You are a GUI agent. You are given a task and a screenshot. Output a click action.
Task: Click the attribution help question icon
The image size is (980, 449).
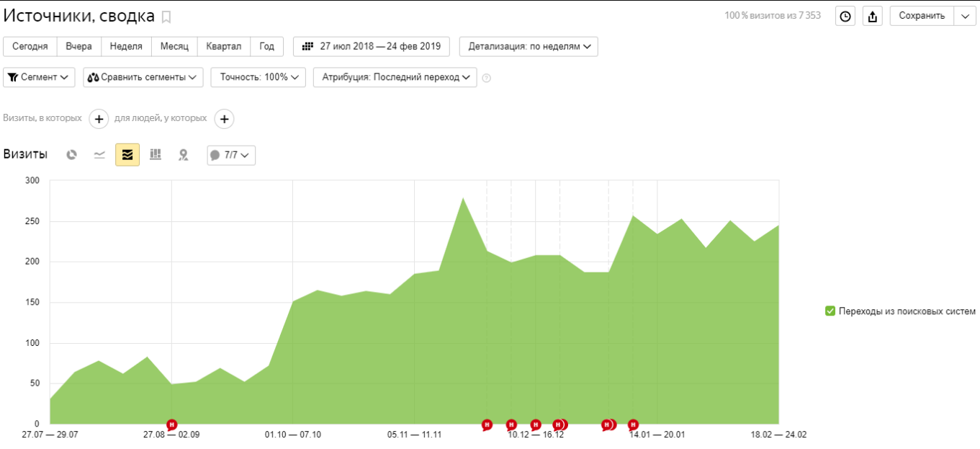click(x=486, y=78)
